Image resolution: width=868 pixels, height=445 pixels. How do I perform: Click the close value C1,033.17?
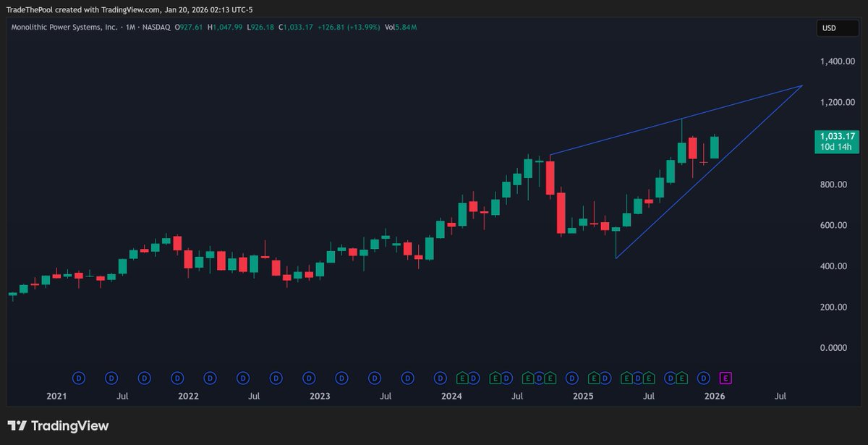(297, 27)
